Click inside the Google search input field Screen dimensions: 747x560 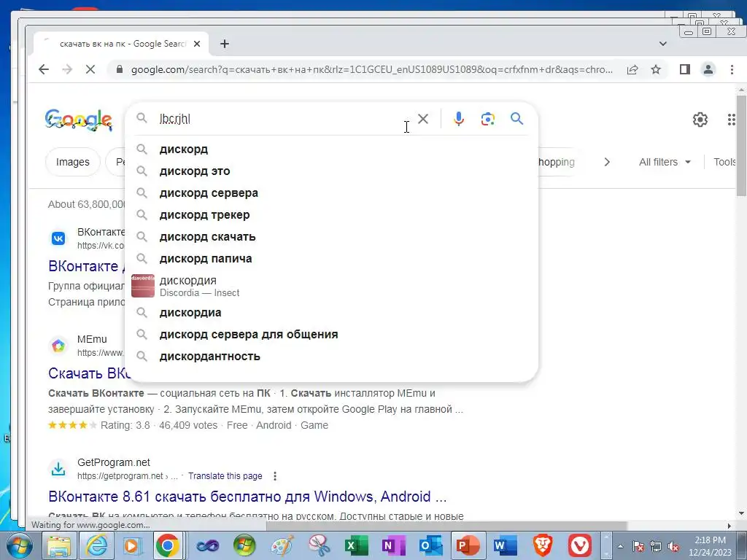point(284,119)
